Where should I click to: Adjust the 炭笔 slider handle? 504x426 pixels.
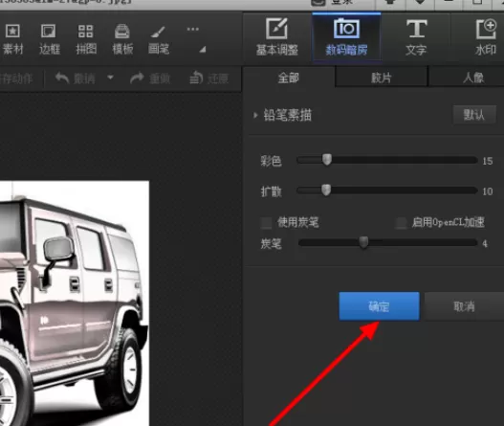363,242
